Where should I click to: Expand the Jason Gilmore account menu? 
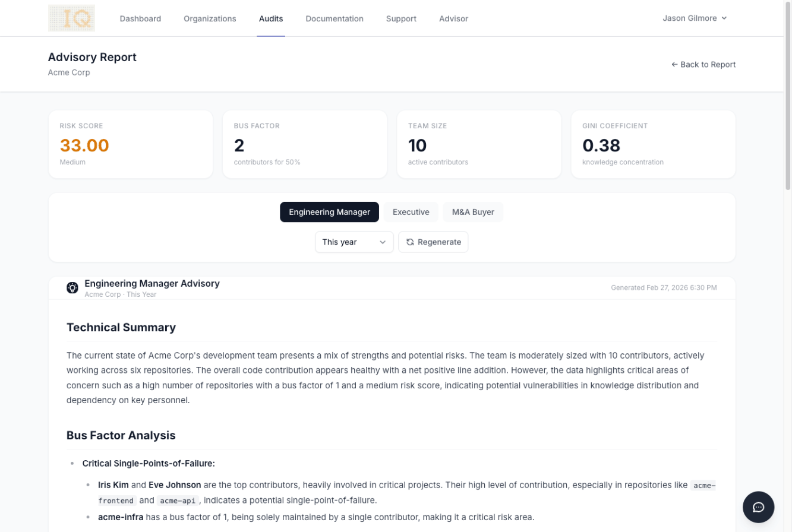(x=694, y=18)
